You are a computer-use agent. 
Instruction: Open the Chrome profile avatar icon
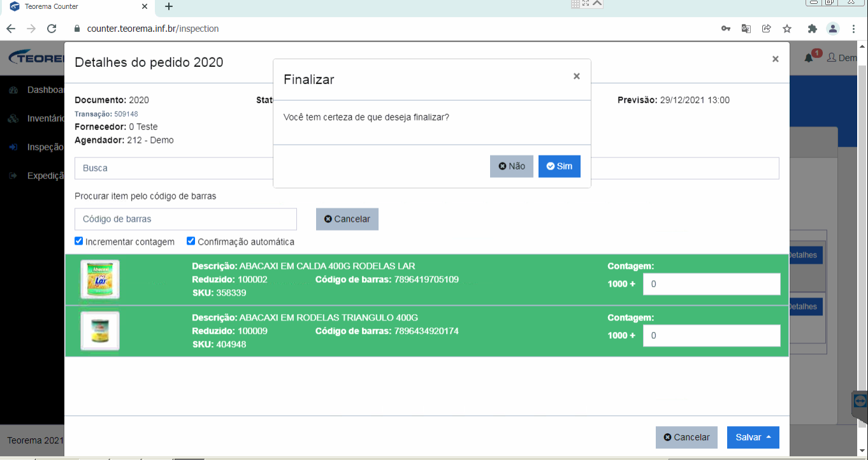tap(832, 29)
